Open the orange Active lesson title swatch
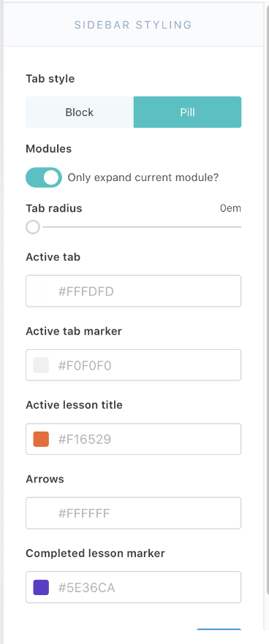269x644 pixels. click(41, 439)
